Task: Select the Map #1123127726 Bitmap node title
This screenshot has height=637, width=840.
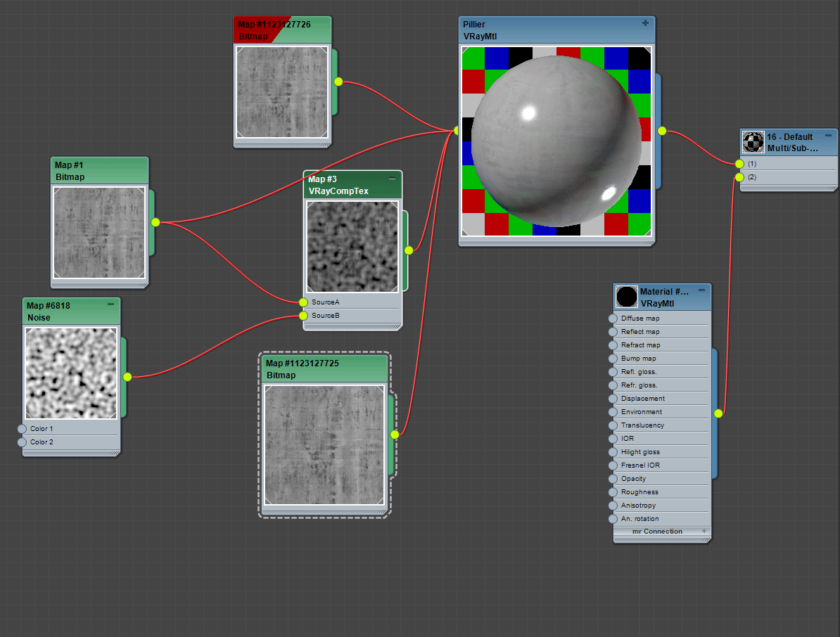Action: click(x=282, y=30)
